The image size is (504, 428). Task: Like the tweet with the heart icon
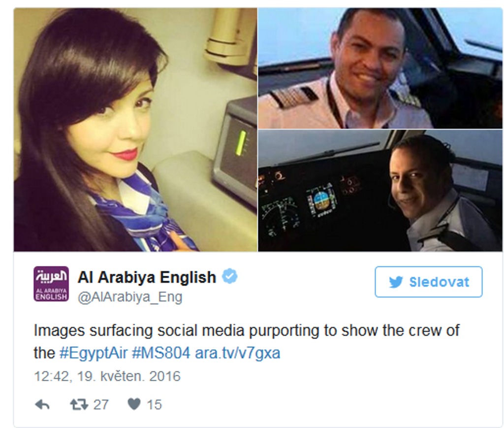tap(134, 404)
